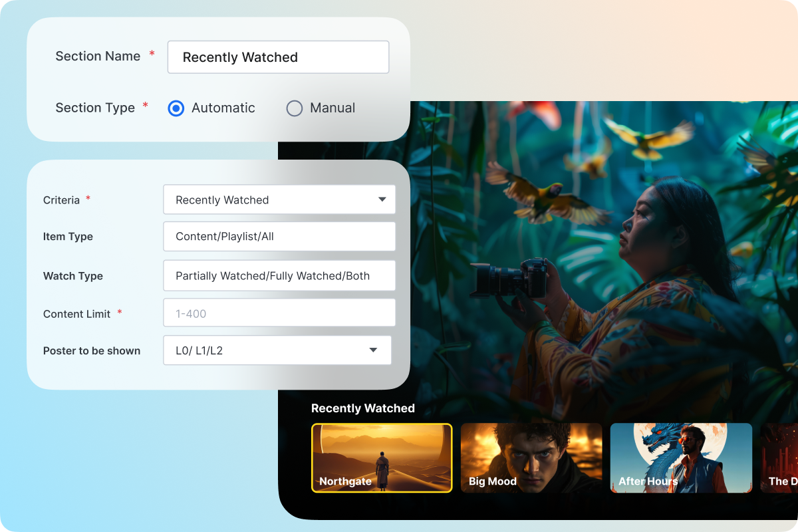Click the Item Type field

(x=279, y=237)
